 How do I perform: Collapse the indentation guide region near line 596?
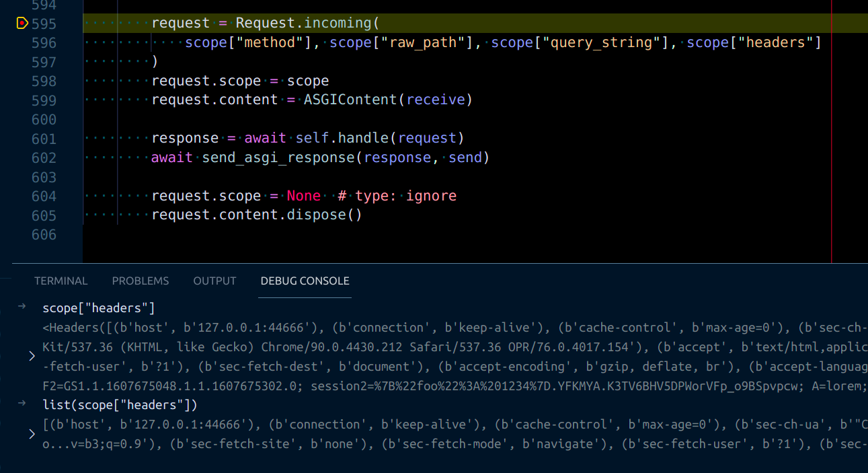(x=117, y=42)
